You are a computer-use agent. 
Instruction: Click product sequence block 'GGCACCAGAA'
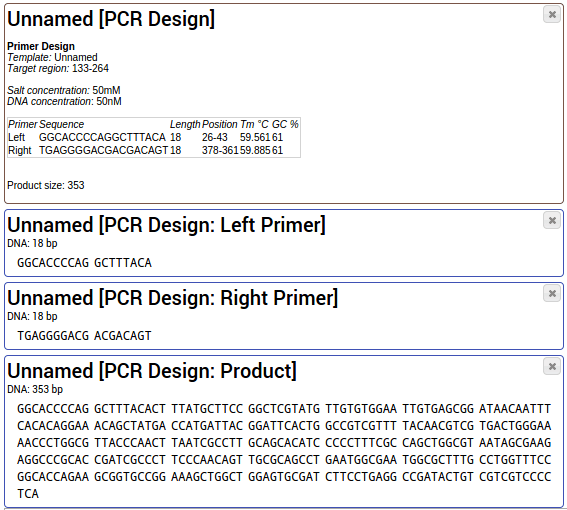[53, 477]
